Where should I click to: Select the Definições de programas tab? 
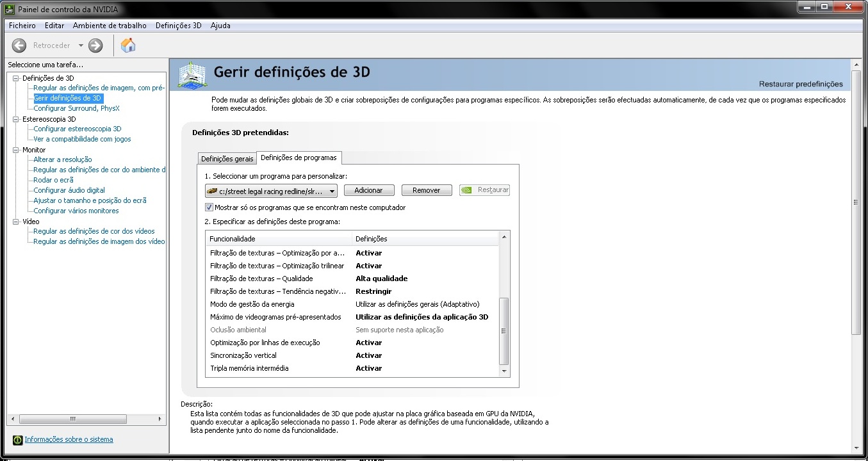click(x=299, y=158)
